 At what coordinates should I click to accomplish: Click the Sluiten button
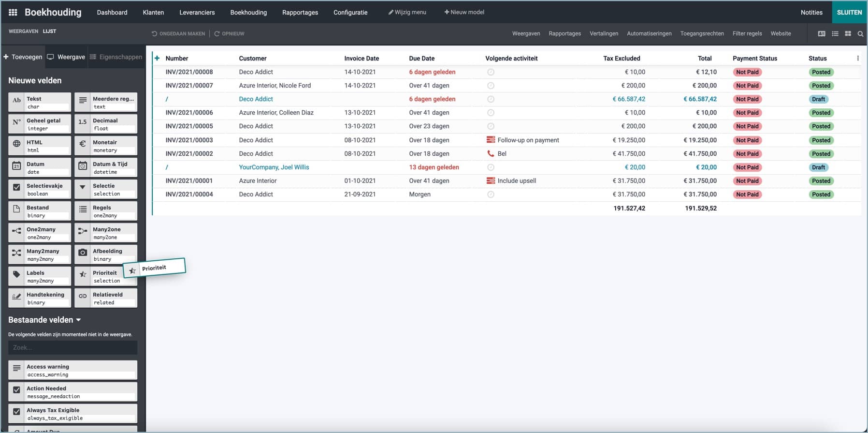pyautogui.click(x=849, y=12)
